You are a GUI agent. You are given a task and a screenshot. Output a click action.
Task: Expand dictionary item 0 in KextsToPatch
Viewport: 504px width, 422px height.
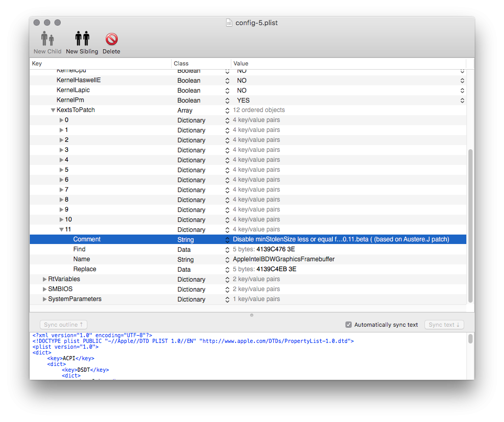click(61, 120)
